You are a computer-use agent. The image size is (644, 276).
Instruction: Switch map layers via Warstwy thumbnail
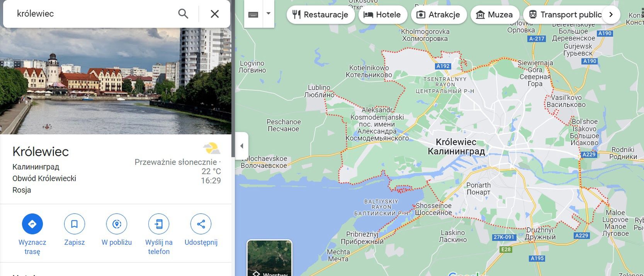point(270,258)
